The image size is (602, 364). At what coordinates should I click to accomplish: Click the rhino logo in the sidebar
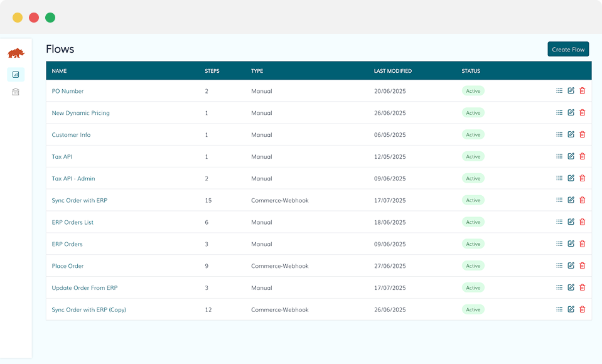click(16, 53)
